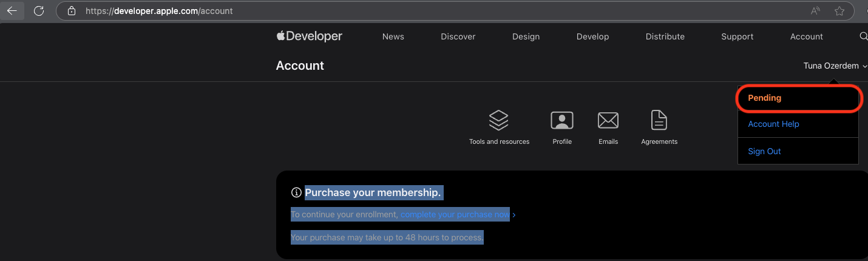Go to the Distribute navigation item

click(x=665, y=36)
